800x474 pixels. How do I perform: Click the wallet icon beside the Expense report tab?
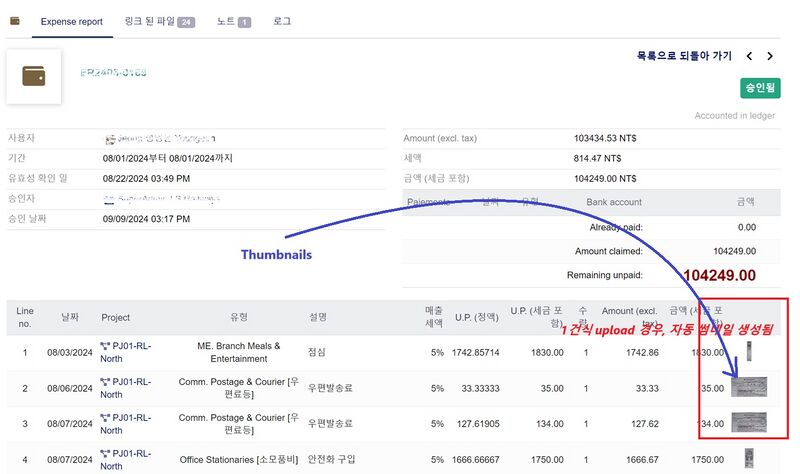tap(15, 20)
